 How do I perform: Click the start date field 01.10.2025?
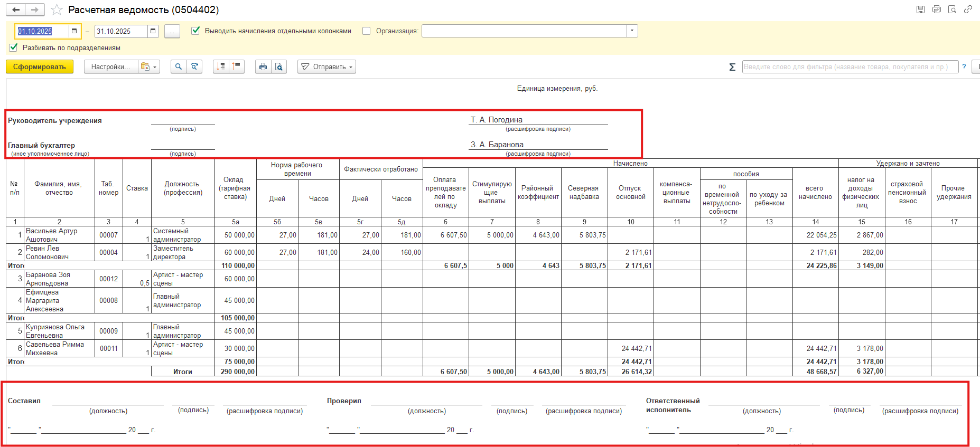click(42, 31)
